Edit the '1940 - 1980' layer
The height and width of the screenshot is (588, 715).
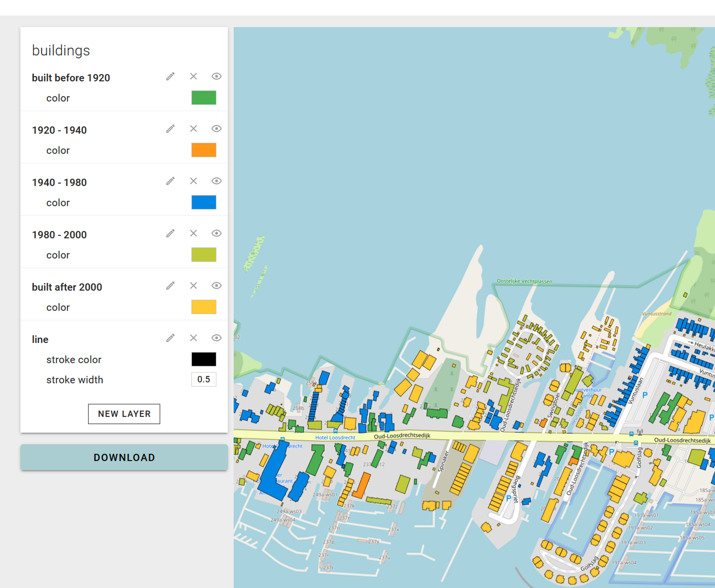170,181
